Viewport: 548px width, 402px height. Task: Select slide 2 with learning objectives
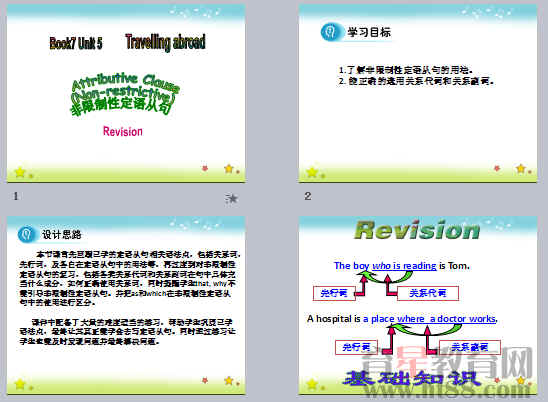[418, 93]
